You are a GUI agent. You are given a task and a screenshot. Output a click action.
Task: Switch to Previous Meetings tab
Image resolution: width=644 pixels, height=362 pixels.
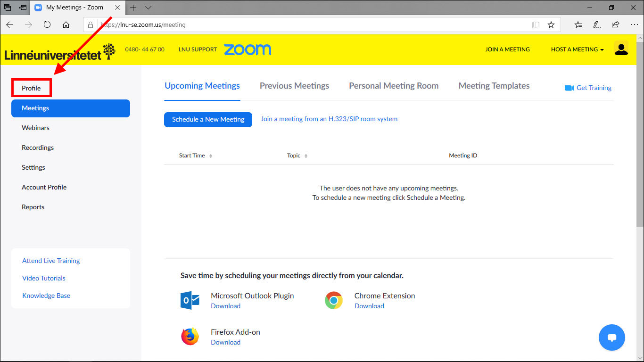(x=295, y=86)
